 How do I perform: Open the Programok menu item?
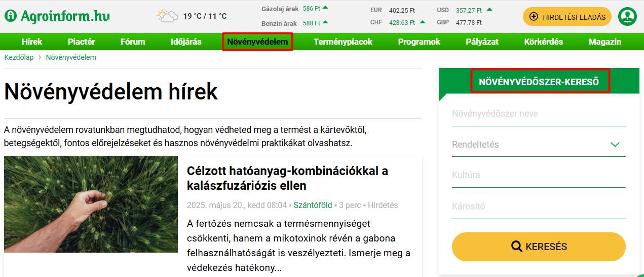419,42
